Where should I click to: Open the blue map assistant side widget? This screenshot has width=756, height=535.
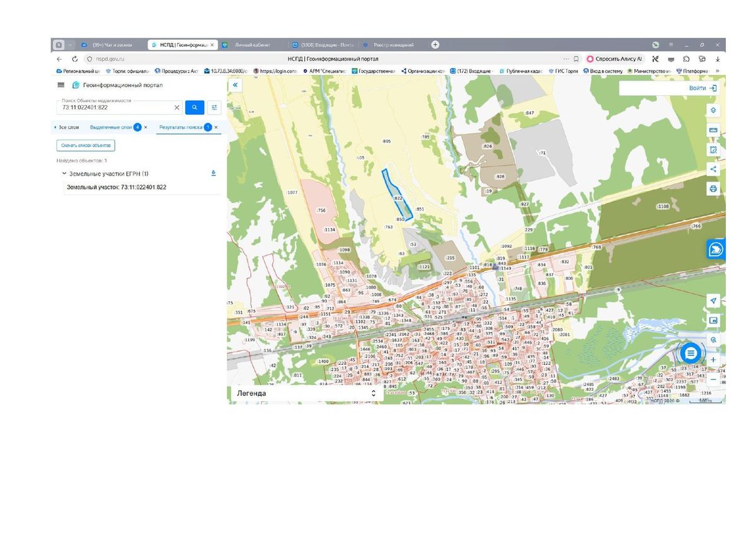click(x=716, y=250)
